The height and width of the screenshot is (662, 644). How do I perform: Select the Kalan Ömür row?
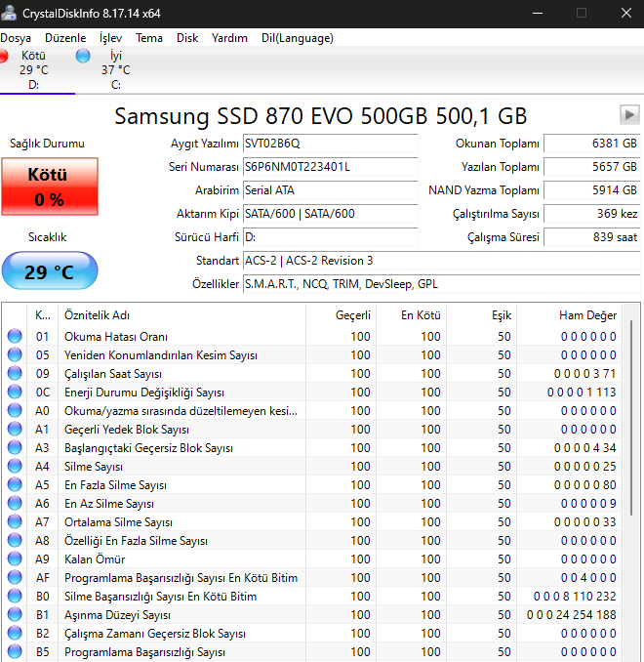(312, 559)
